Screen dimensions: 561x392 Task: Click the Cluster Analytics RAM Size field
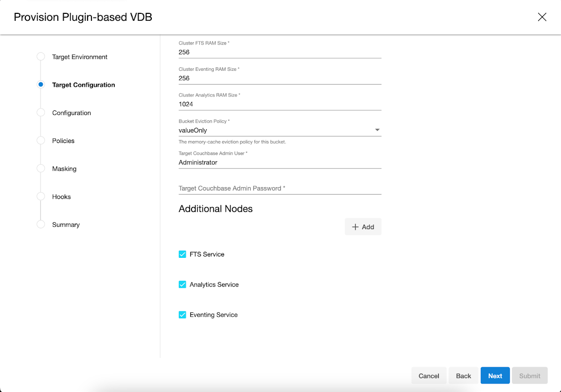click(x=280, y=104)
